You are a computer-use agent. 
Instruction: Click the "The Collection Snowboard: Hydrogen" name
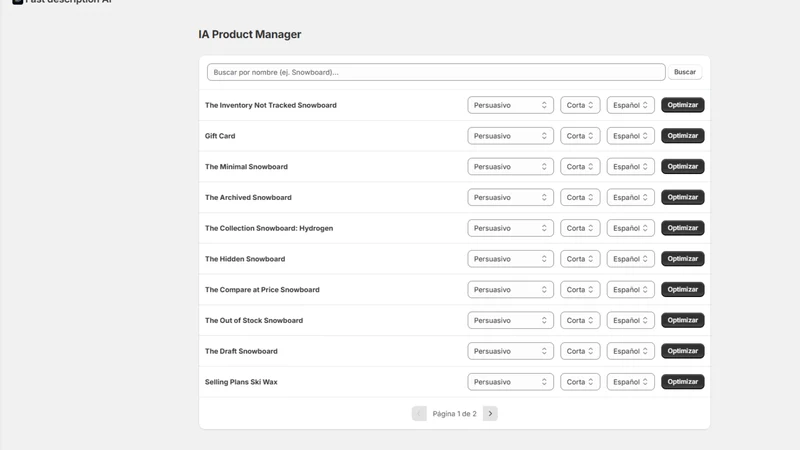click(x=269, y=228)
